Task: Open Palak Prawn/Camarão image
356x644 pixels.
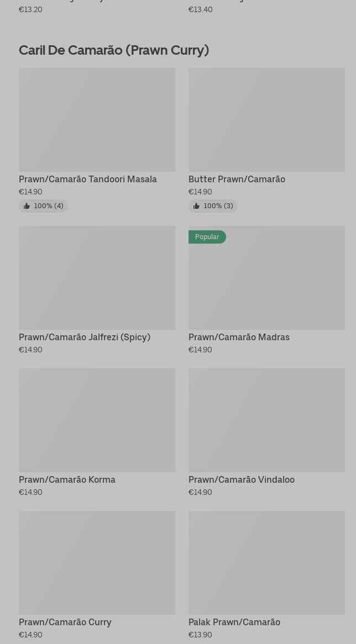Action: [267, 563]
